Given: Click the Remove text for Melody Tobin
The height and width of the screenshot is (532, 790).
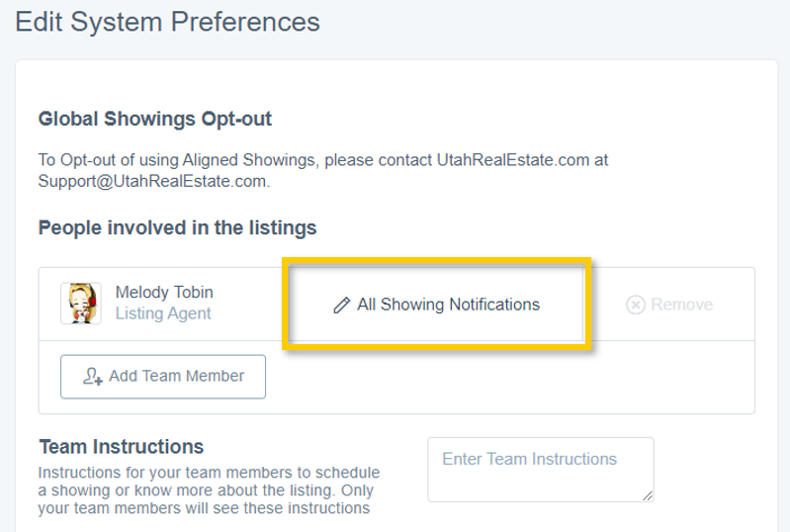Looking at the screenshot, I should tap(681, 305).
